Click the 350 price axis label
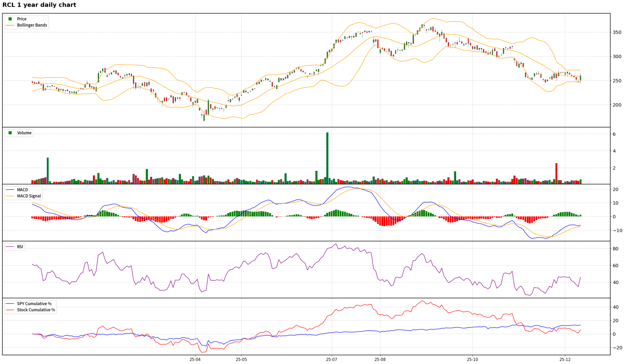Screen dimensions: 625x364 click(x=617, y=32)
